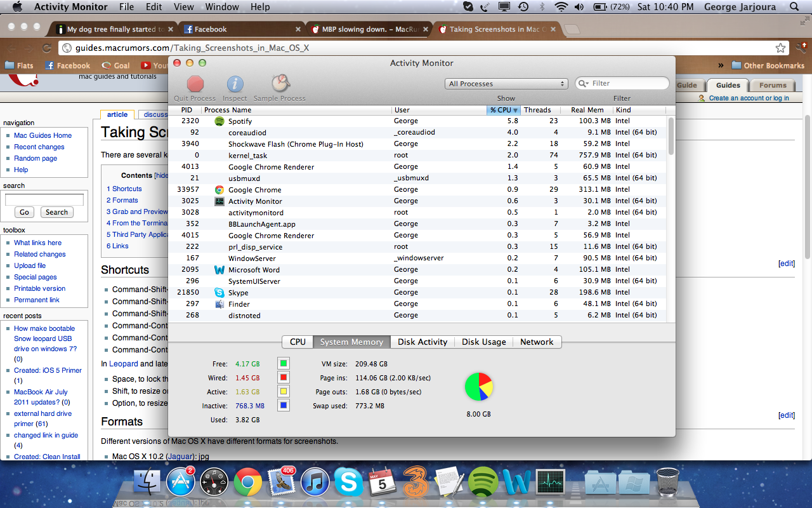
Task: Open iTunes from the Dock
Action: point(315,482)
